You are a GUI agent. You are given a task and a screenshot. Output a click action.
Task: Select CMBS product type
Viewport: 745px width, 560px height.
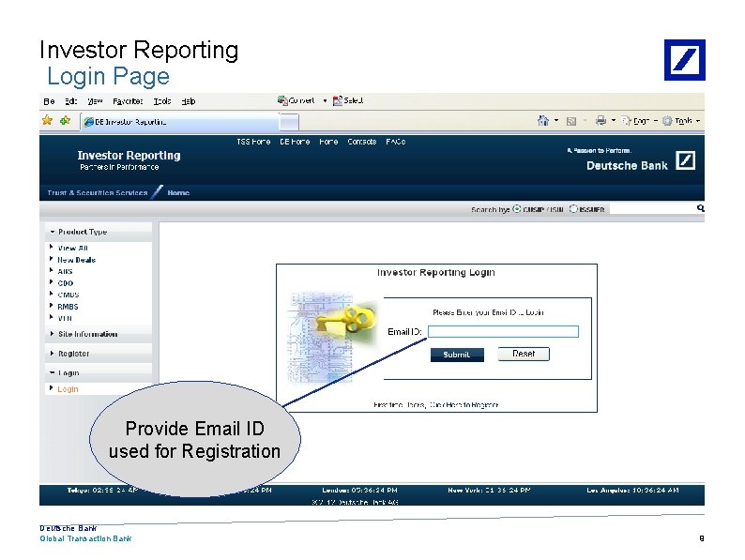click(x=68, y=295)
